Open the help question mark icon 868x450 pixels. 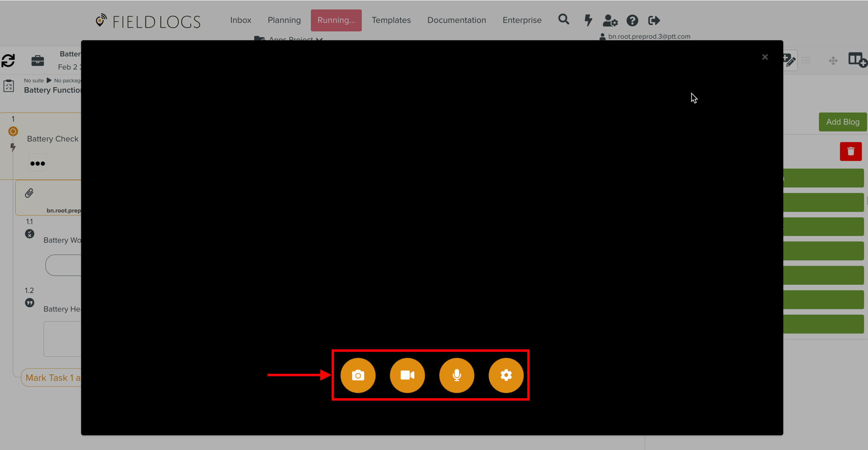point(632,20)
